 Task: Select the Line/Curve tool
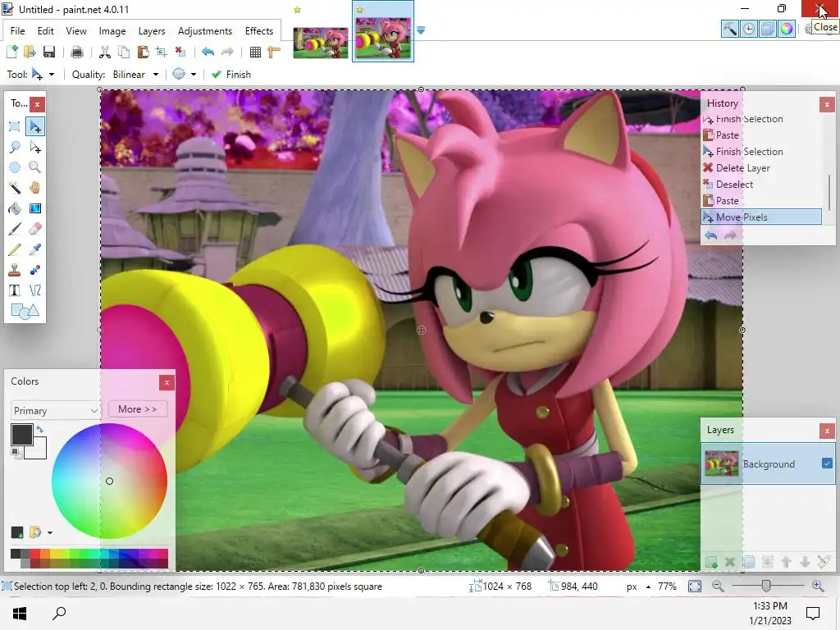pyautogui.click(x=35, y=290)
